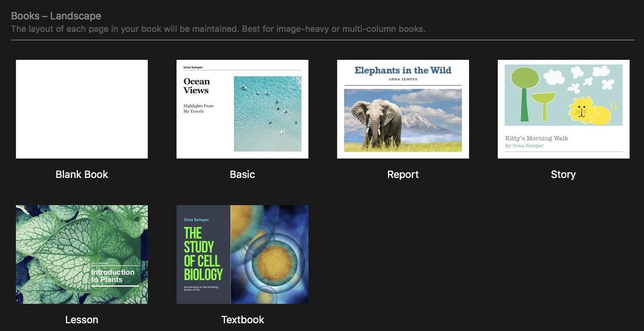Choose the Textbook template about cell biology
The image size is (644, 331).
(242, 254)
